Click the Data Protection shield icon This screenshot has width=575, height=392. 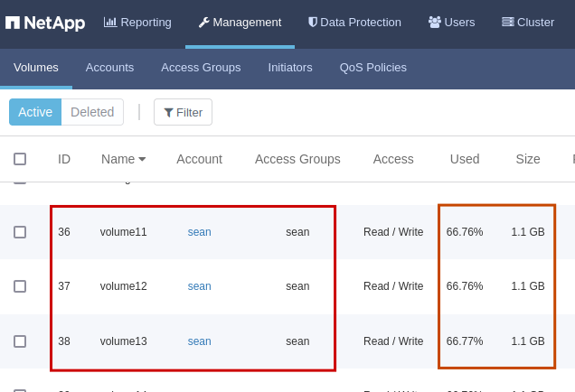click(x=313, y=23)
